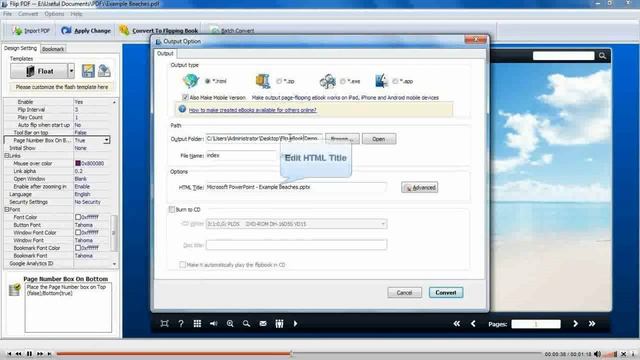
Task: Click the Open folder button
Action: pos(379,139)
